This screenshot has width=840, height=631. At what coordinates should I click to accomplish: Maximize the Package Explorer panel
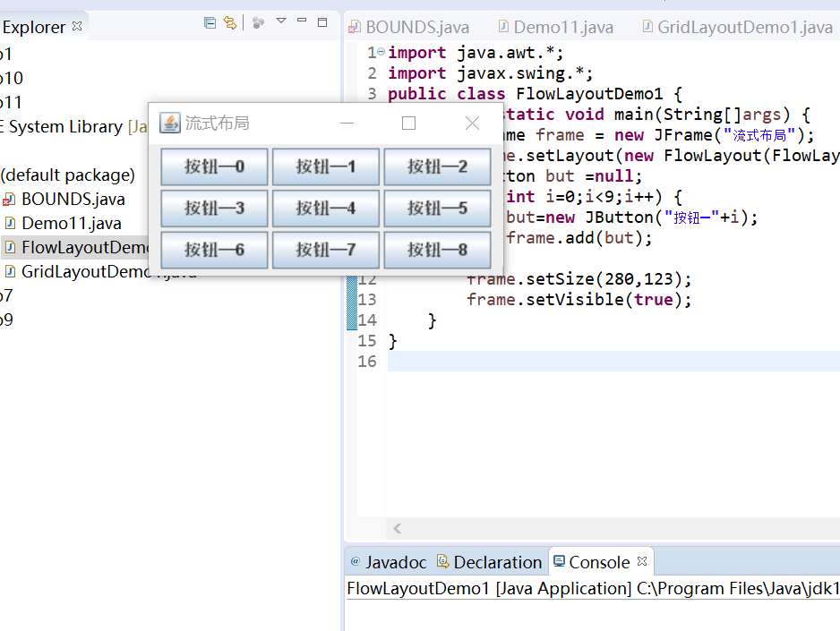pyautogui.click(x=322, y=22)
